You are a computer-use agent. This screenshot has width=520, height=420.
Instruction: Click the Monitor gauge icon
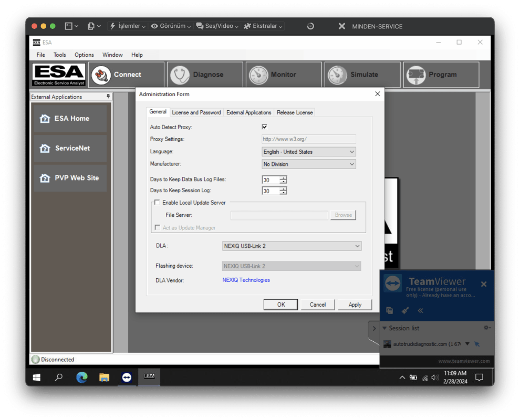(x=258, y=75)
